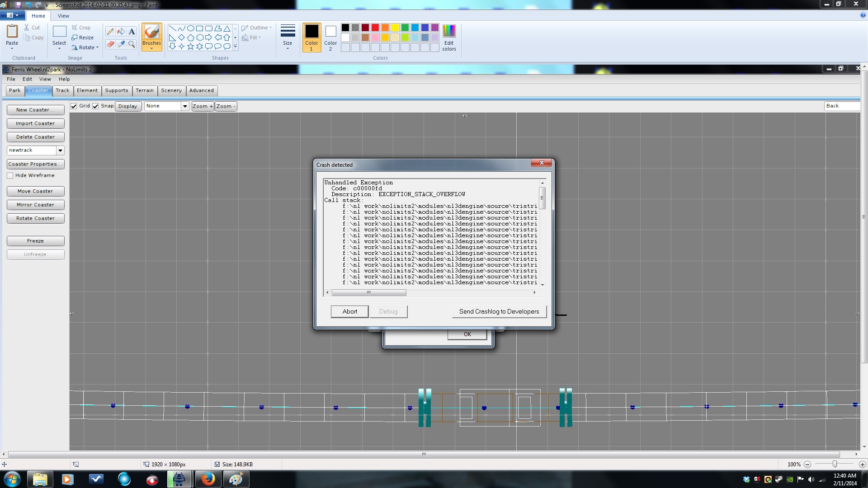Click Paint's horizontal canvas scrollbar

click(x=424, y=454)
